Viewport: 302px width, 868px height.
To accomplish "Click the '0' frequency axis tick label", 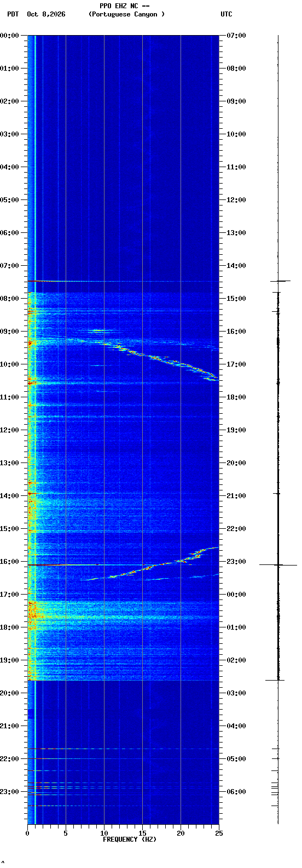I will coord(27,833).
